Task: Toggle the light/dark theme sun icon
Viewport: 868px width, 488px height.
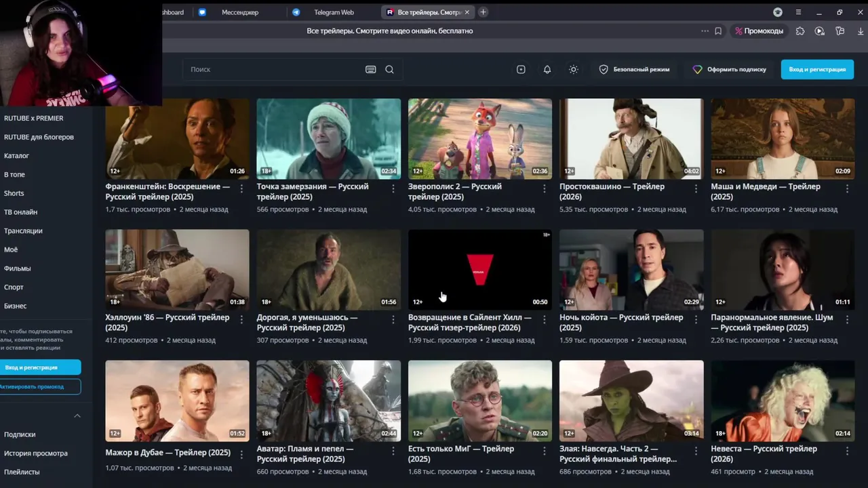Action: [574, 69]
